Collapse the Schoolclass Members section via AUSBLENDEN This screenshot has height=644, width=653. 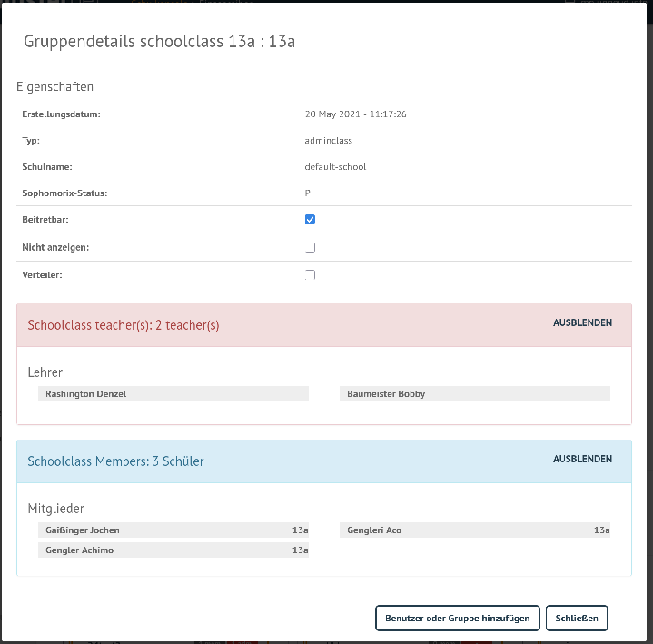click(582, 460)
